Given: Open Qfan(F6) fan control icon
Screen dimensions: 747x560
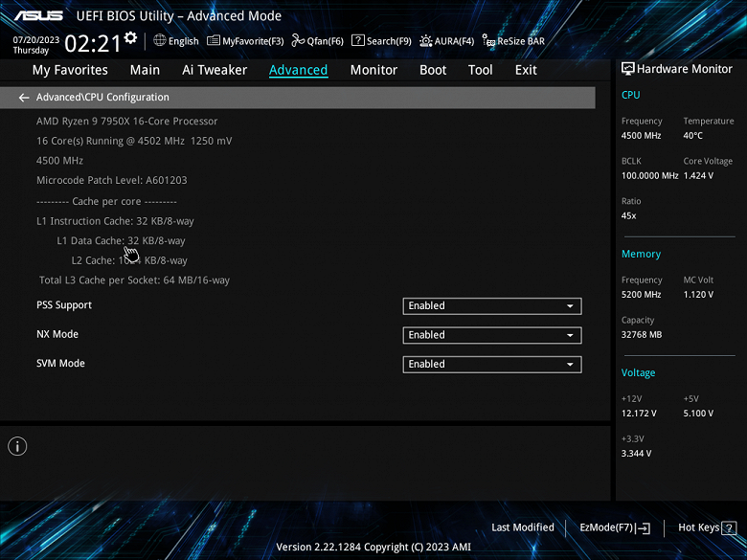Looking at the screenshot, I should click(x=298, y=40).
